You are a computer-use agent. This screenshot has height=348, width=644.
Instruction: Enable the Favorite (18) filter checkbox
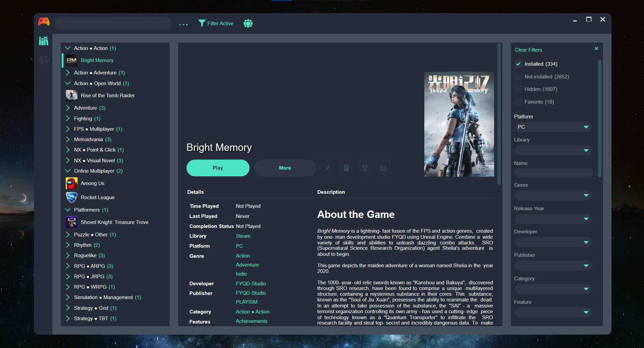point(518,102)
